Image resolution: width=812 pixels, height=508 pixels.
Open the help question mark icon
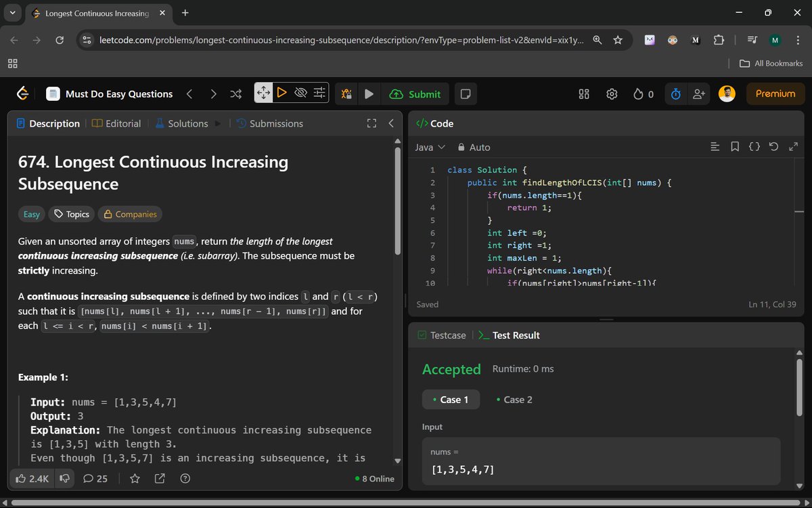185,478
